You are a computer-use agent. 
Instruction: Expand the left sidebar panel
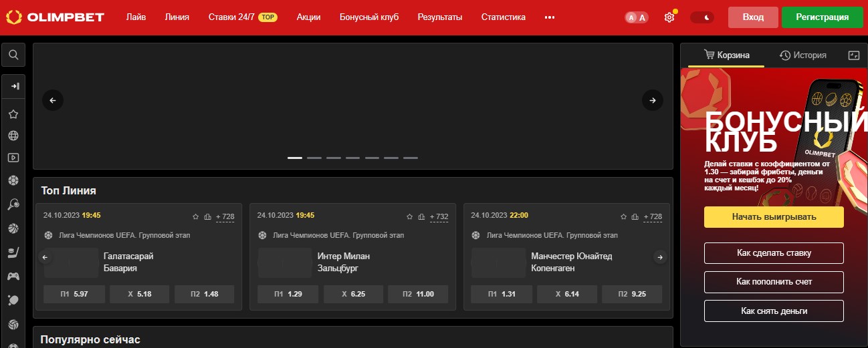pos(13,86)
